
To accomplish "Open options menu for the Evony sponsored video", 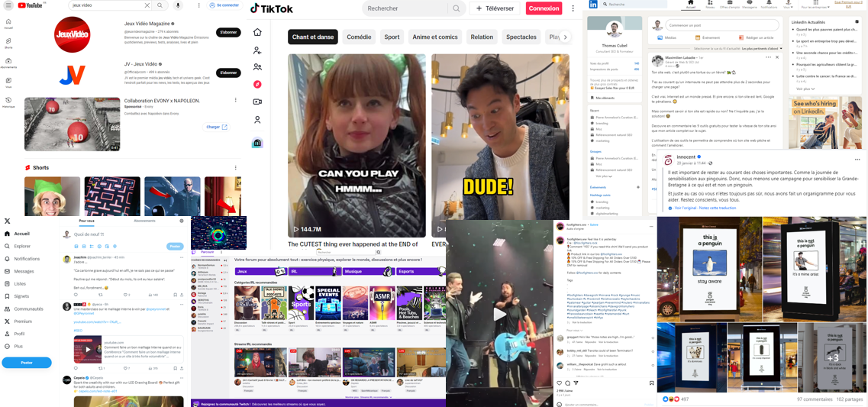I will point(236,101).
